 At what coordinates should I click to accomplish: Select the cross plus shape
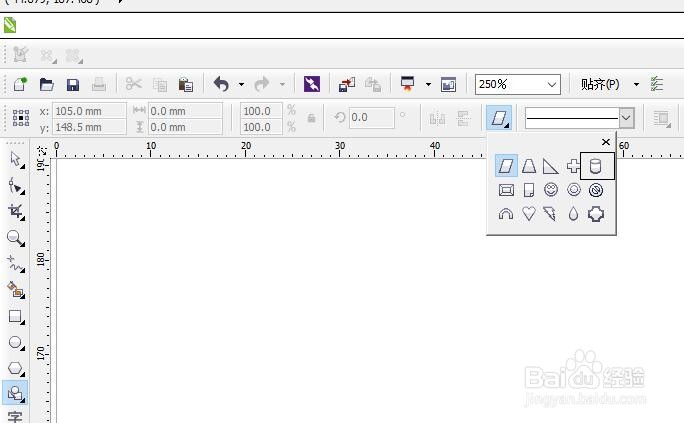coord(573,166)
